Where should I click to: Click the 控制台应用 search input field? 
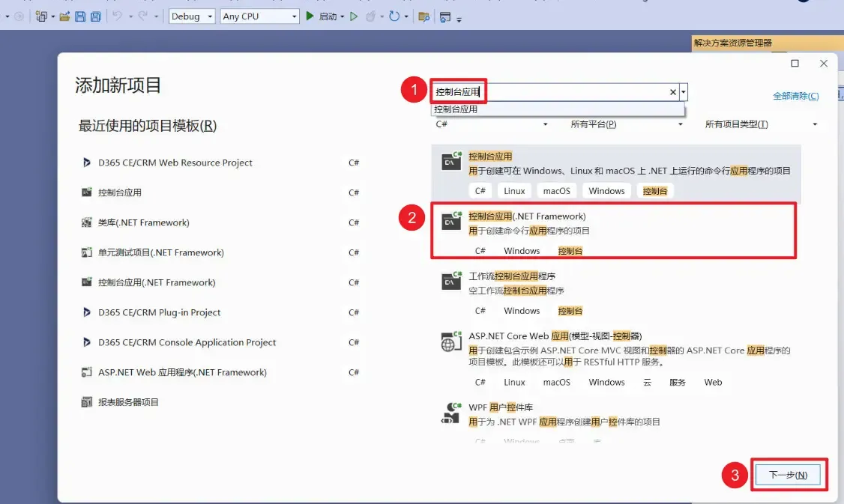tap(555, 92)
